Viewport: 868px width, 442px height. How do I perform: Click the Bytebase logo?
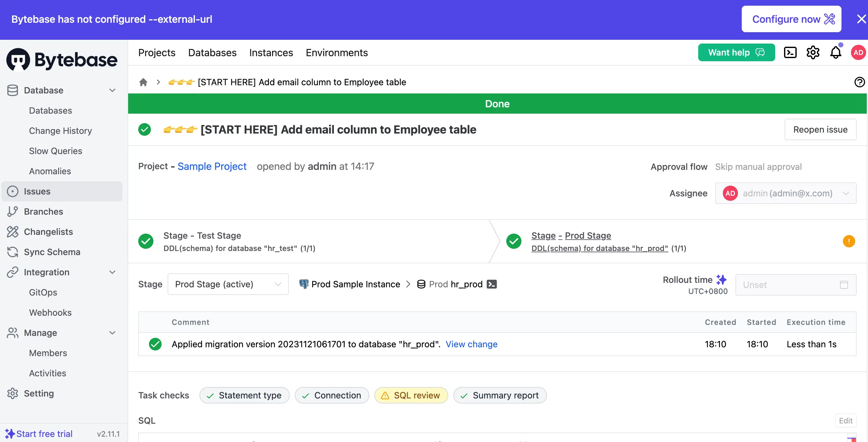click(62, 60)
